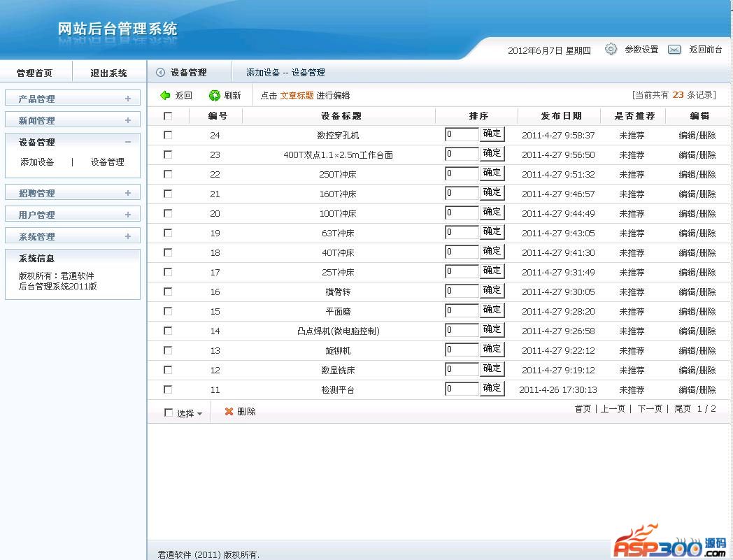Viewport: 733px width, 560px height.
Task: Click the envelope icon beside 返回前台
Action: click(x=674, y=50)
